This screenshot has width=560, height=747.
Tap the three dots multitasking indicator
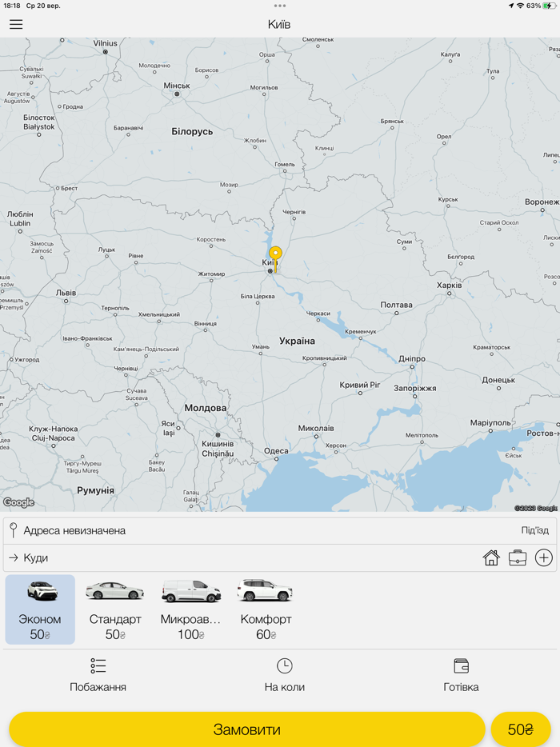pyautogui.click(x=280, y=6)
